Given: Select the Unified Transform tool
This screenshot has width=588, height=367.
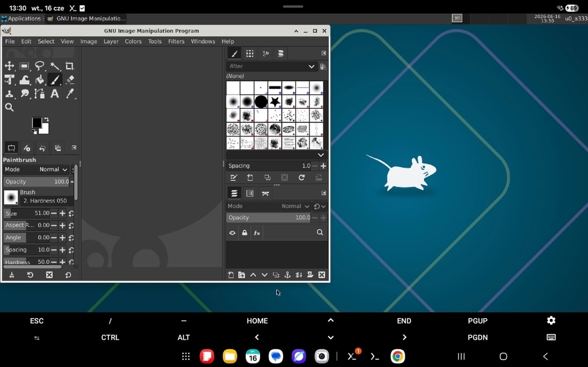Looking at the screenshot, I should (9, 79).
